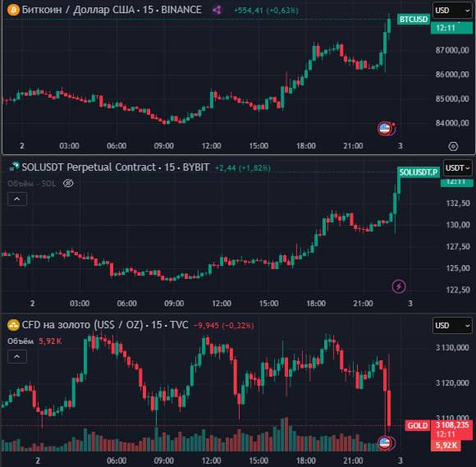Click the Solana symbol logo icon
The height and width of the screenshot is (467, 476).
[x=14, y=167]
